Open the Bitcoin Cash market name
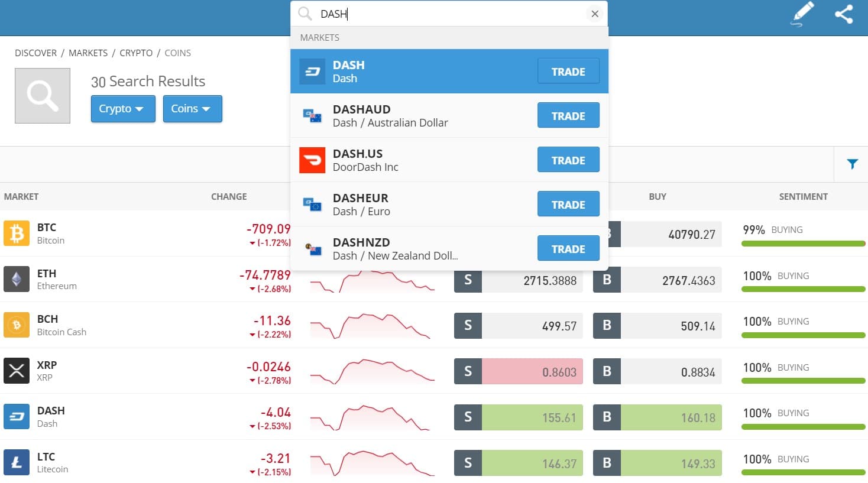This screenshot has height=483, width=868. [61, 332]
